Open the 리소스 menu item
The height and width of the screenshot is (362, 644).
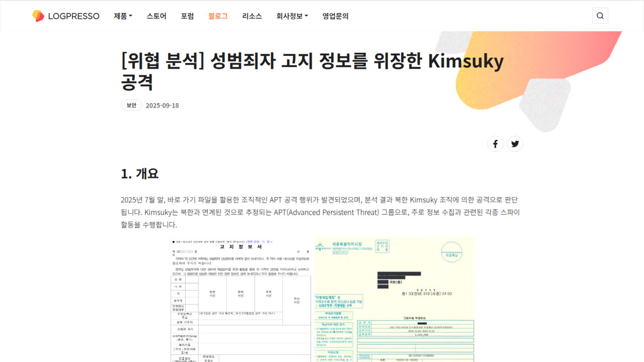pos(252,16)
